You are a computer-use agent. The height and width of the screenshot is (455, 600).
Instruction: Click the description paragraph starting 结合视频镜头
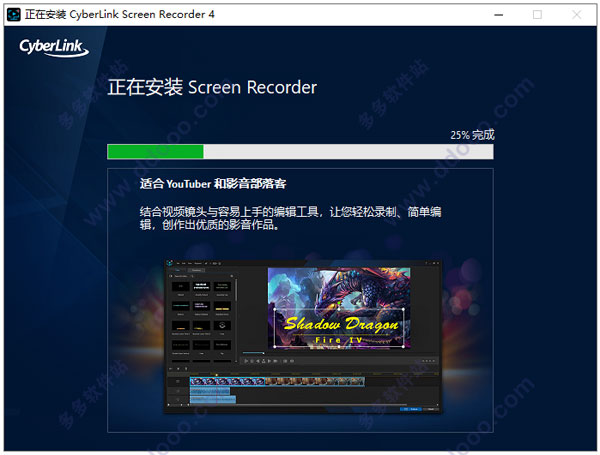(x=290, y=218)
